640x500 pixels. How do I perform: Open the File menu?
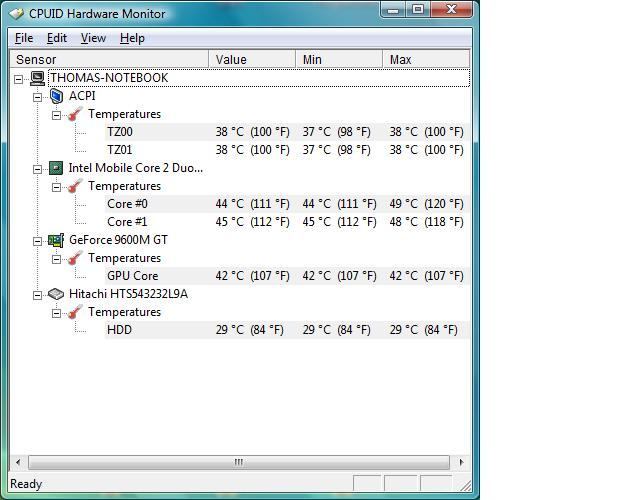click(24, 38)
